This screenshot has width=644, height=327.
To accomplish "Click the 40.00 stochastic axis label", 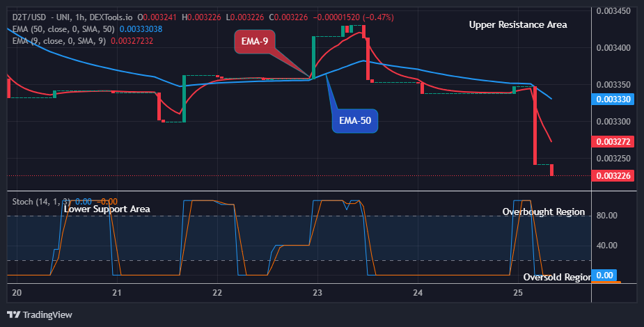I will (x=606, y=246).
